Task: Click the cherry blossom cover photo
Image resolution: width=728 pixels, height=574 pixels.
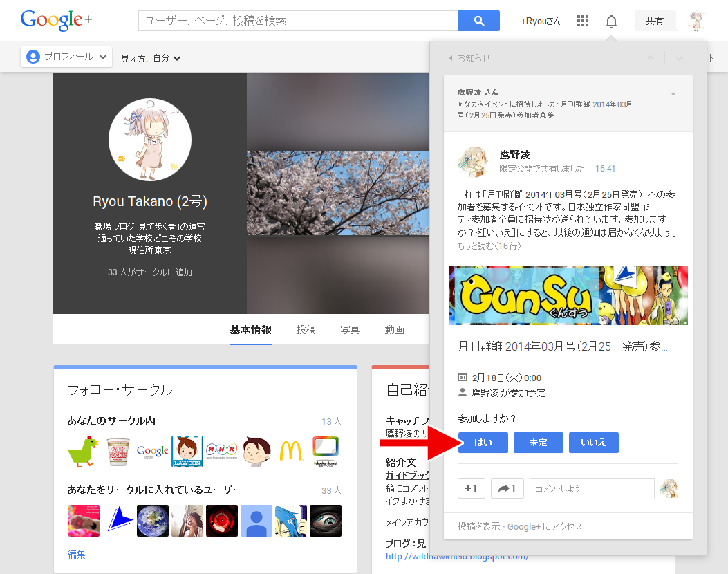Action: tap(338, 193)
